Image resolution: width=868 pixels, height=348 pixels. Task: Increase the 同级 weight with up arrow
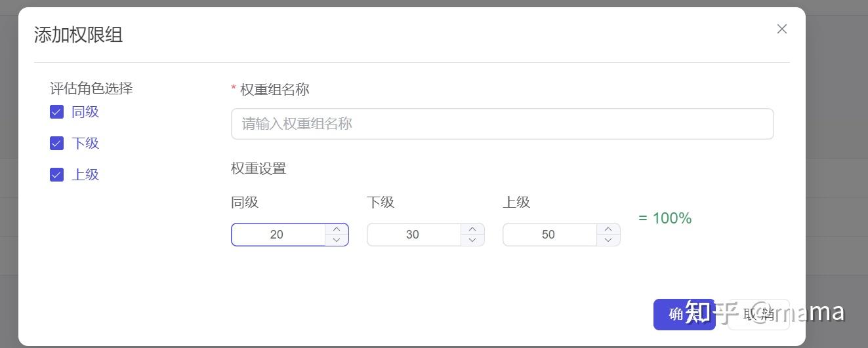[x=337, y=229]
